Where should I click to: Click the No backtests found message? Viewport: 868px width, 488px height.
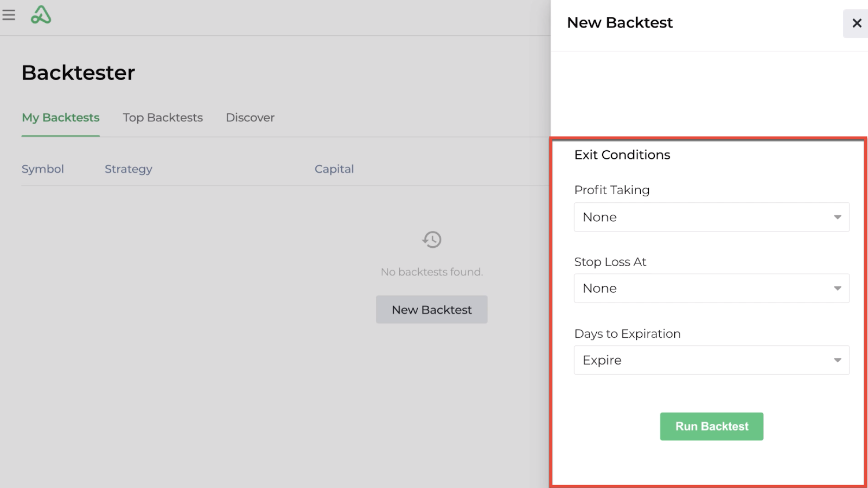pos(432,272)
